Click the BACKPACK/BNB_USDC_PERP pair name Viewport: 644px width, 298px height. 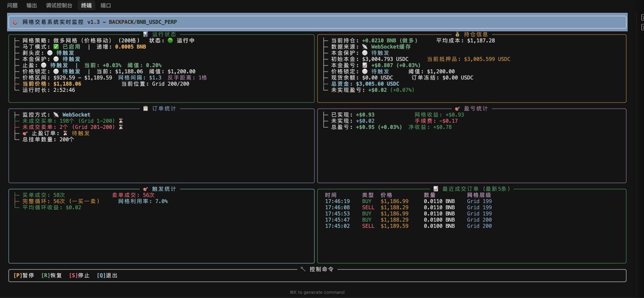click(x=143, y=22)
